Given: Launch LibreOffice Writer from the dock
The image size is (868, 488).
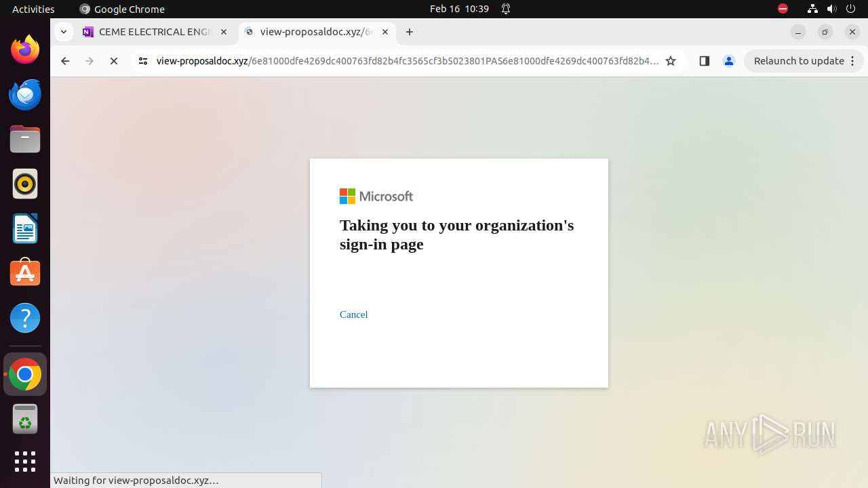Looking at the screenshot, I should [25, 228].
